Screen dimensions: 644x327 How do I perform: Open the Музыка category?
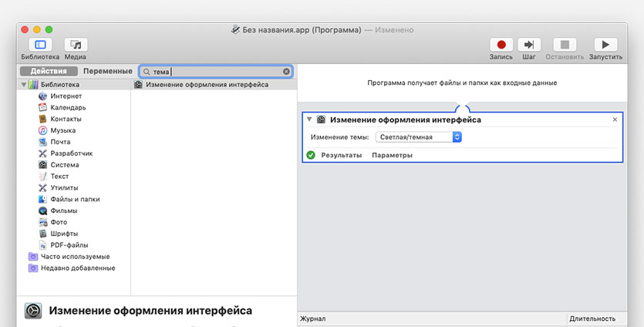pyautogui.click(x=62, y=130)
